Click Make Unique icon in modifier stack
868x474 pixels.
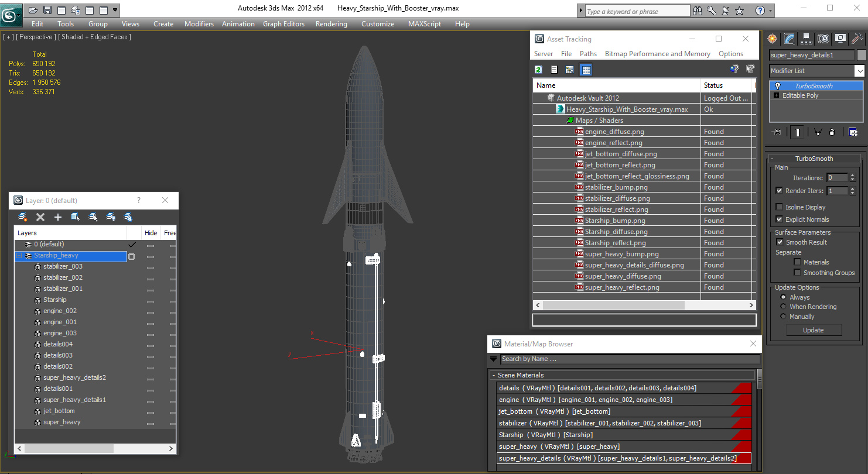point(818,132)
